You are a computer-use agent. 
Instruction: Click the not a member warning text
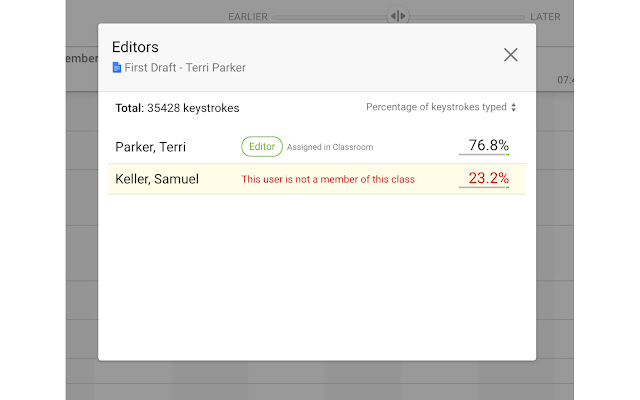point(328,180)
